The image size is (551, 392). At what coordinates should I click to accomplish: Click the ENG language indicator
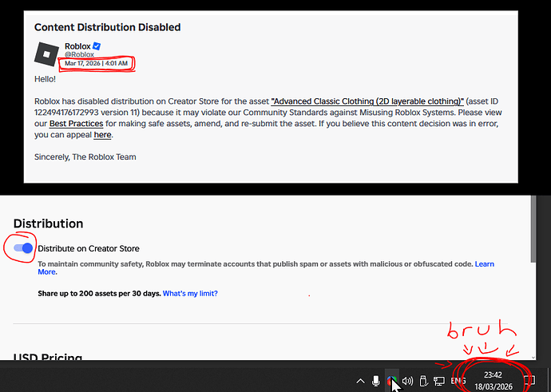(458, 381)
